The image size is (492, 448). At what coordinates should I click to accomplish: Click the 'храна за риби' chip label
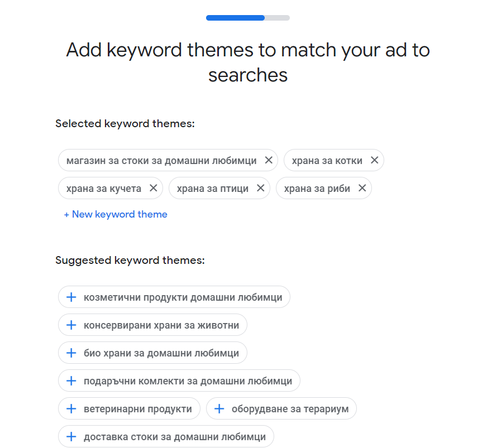pyautogui.click(x=317, y=189)
